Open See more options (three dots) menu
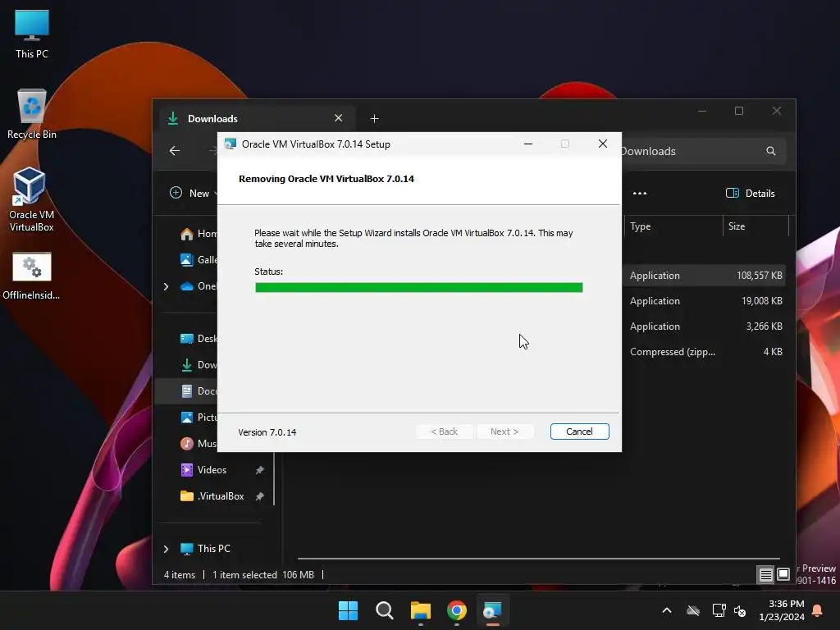The height and width of the screenshot is (630, 840). point(640,194)
